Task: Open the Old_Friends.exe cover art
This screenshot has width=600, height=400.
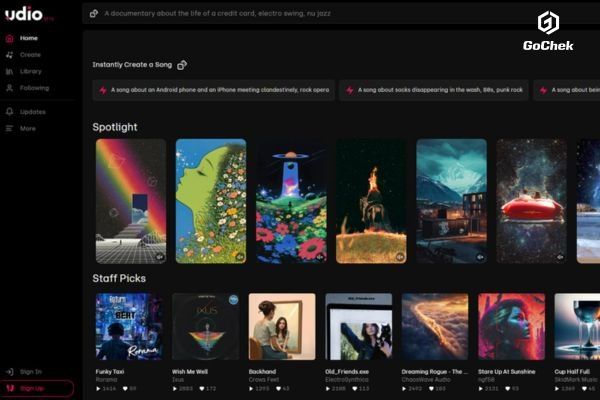Action: pyautogui.click(x=359, y=327)
